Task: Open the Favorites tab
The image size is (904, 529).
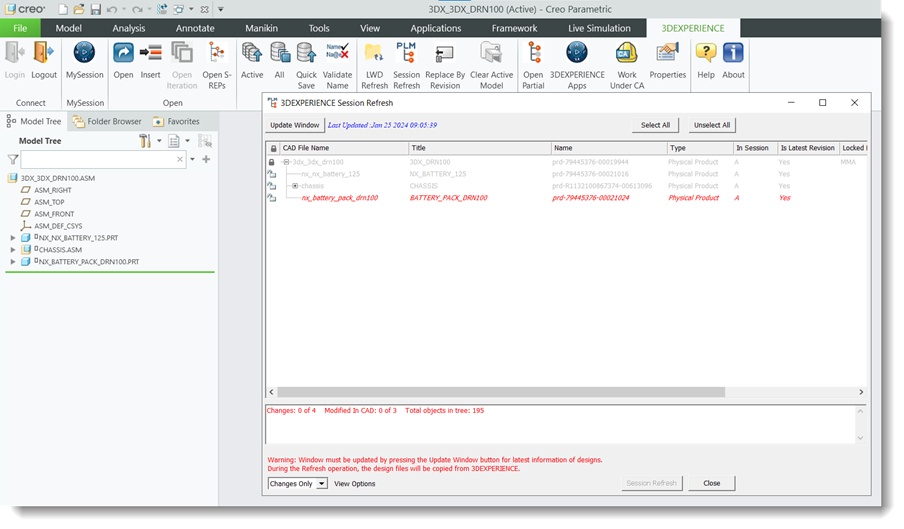Action: (x=176, y=122)
